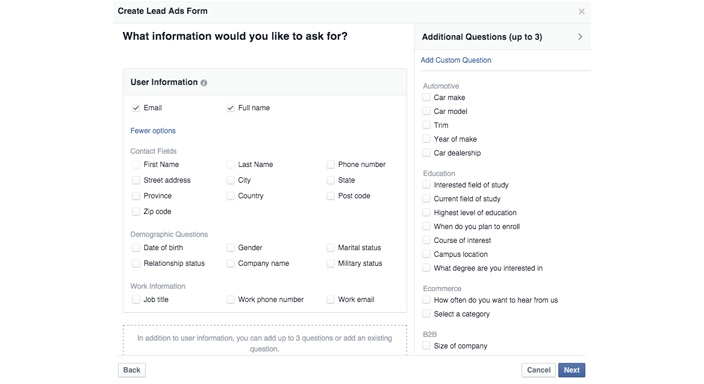This screenshot has width=704, height=384.
Task: Check the Trim question option
Action: (x=427, y=125)
